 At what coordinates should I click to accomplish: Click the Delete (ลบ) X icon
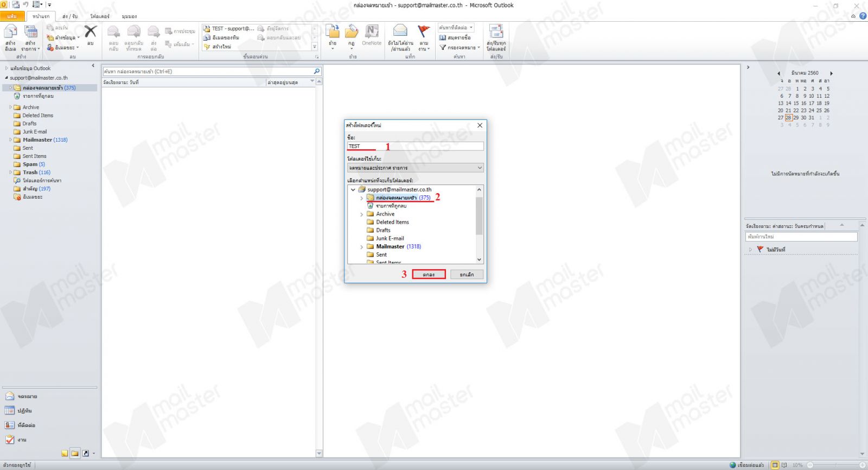pos(91,31)
